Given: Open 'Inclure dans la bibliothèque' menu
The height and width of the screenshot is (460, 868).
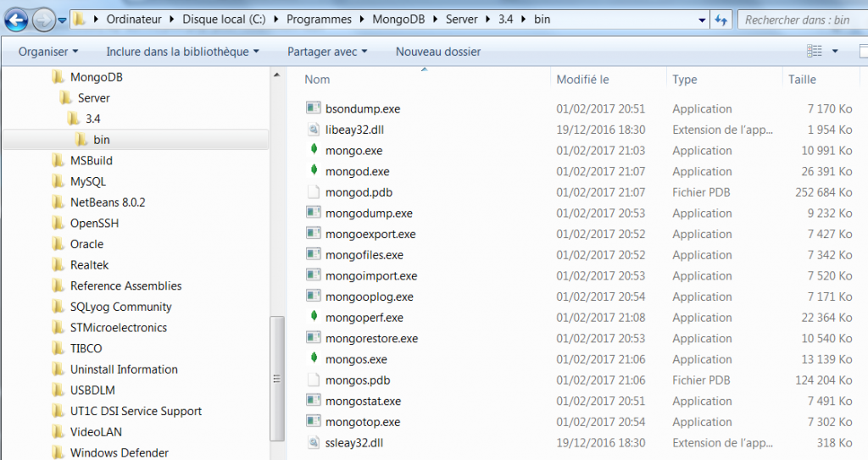Looking at the screenshot, I should point(183,52).
